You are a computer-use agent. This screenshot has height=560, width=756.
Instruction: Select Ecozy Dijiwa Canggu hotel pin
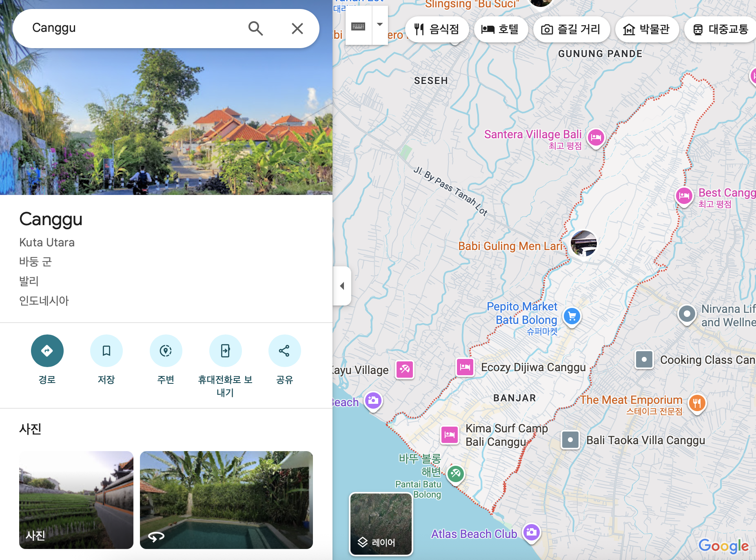tap(465, 367)
